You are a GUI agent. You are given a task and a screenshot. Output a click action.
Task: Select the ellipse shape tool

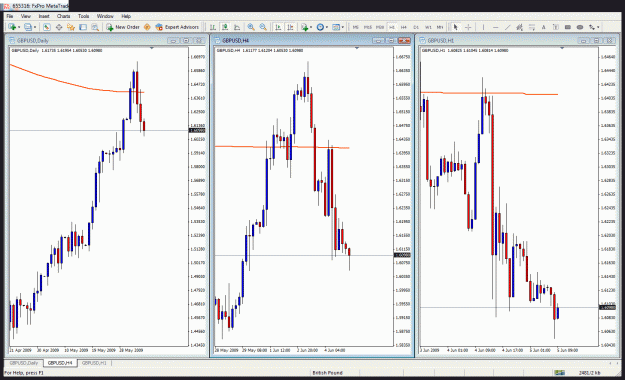pos(580,27)
